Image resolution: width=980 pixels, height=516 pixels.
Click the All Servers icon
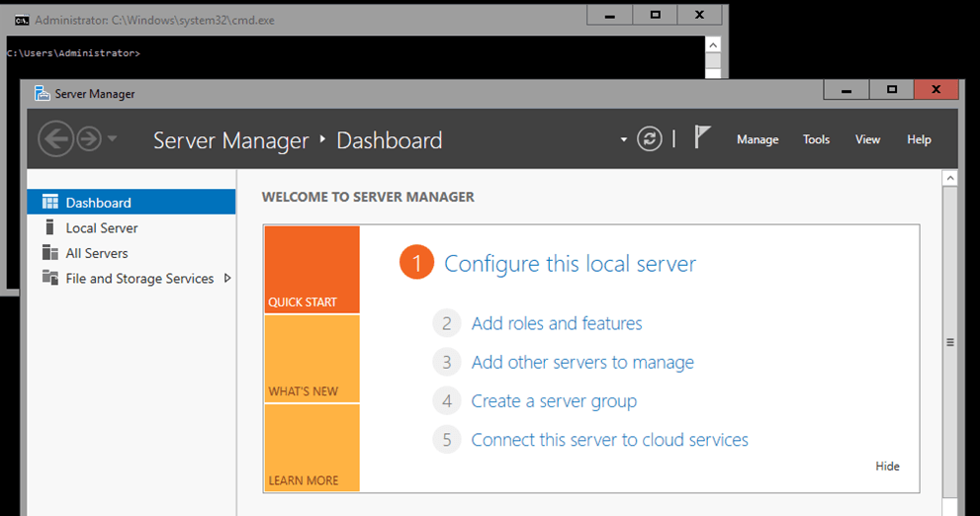50,253
